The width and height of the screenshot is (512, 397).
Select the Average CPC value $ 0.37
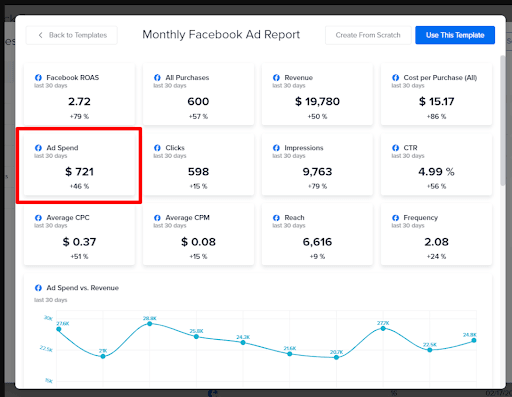[x=79, y=242]
